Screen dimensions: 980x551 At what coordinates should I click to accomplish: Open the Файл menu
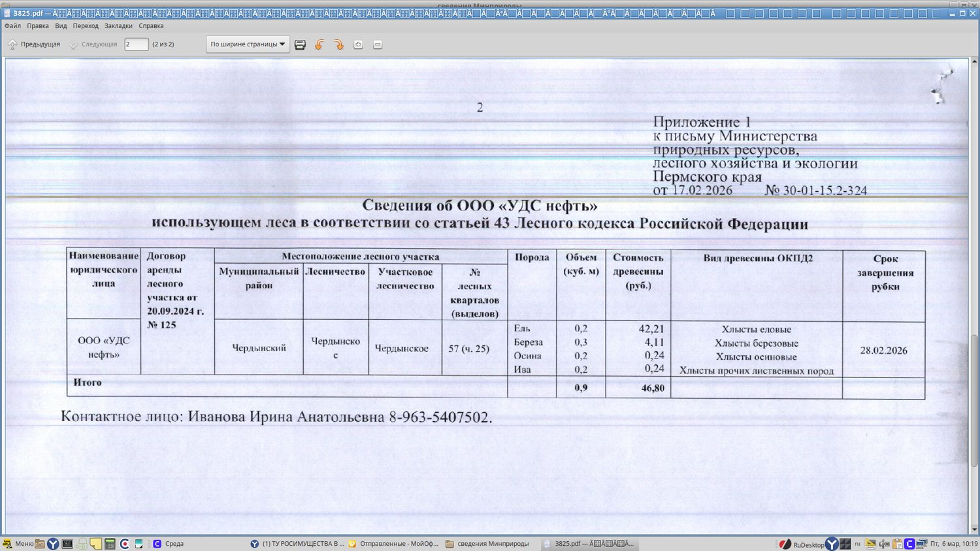coord(12,26)
